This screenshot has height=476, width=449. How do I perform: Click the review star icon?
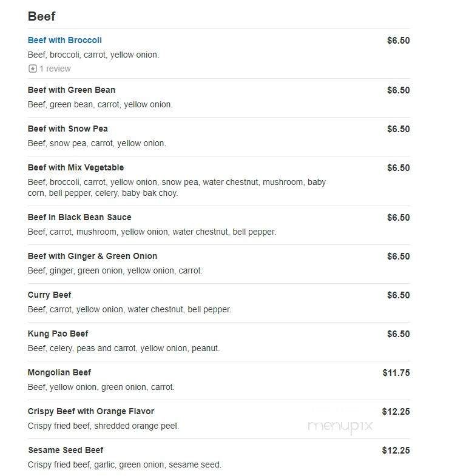33,69
